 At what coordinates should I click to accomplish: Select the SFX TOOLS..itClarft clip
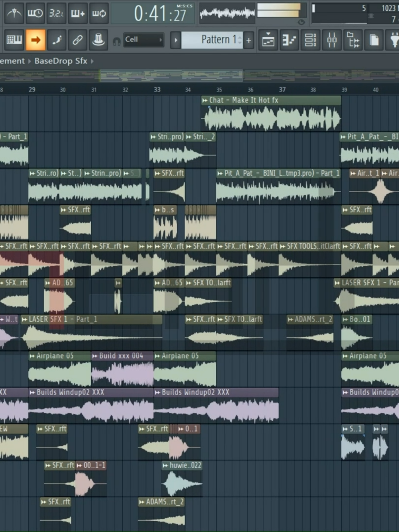310,259
